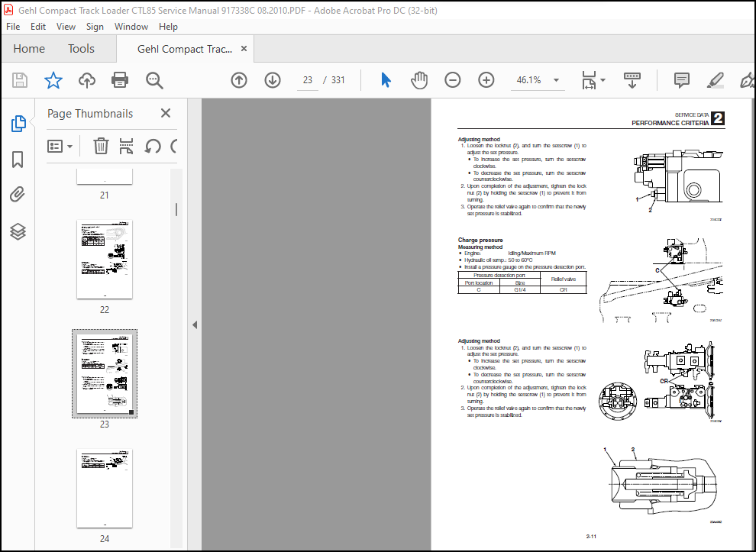Go to the previous page arrow
Image resolution: width=756 pixels, height=552 pixels.
[239, 80]
